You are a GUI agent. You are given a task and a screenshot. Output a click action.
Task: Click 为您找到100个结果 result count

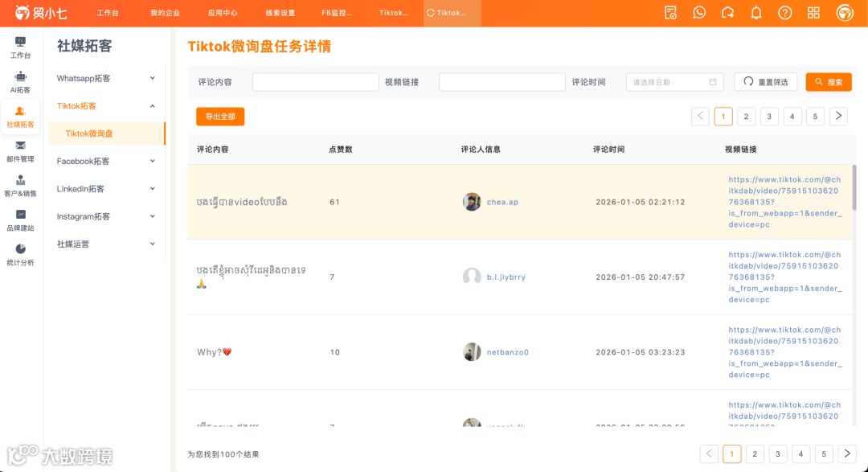pos(223,454)
